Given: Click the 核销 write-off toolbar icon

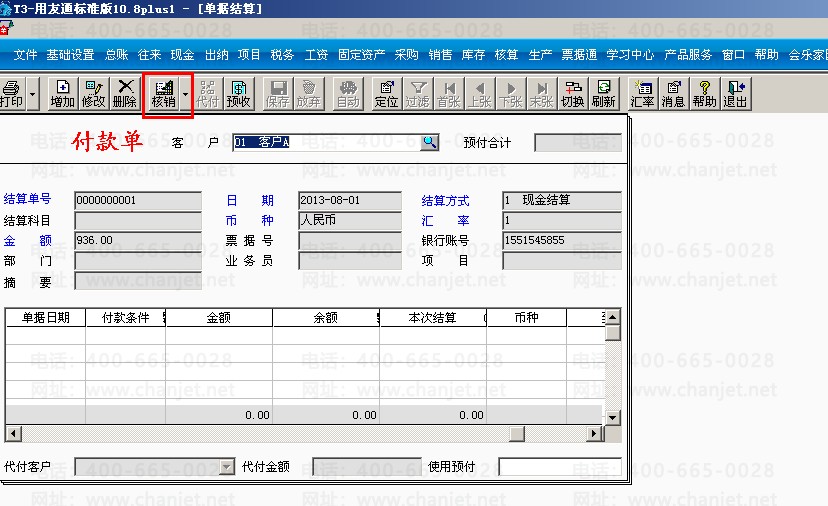Looking at the screenshot, I should pyautogui.click(x=163, y=94).
